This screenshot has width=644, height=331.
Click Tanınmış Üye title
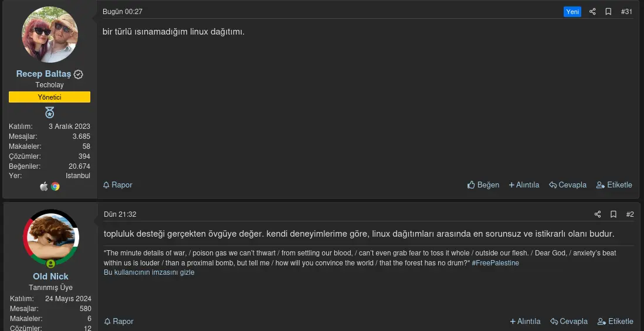tap(51, 288)
